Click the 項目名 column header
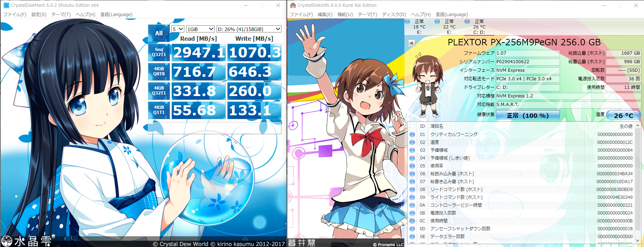This screenshot has width=644, height=247. 436,126
